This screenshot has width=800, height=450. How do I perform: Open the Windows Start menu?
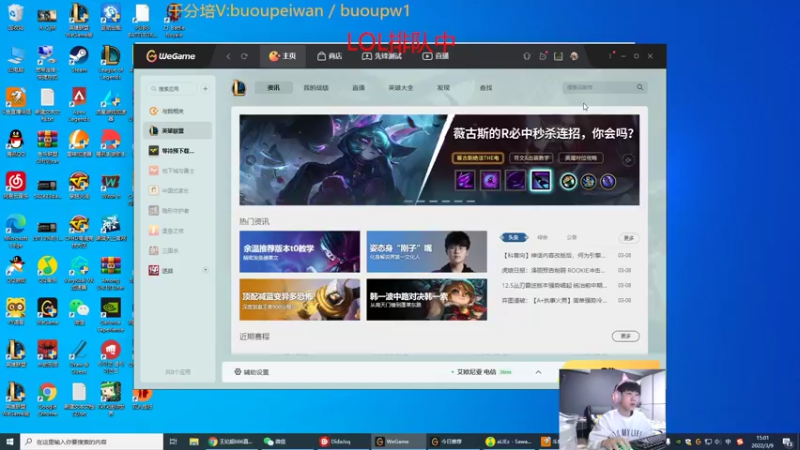[x=10, y=441]
